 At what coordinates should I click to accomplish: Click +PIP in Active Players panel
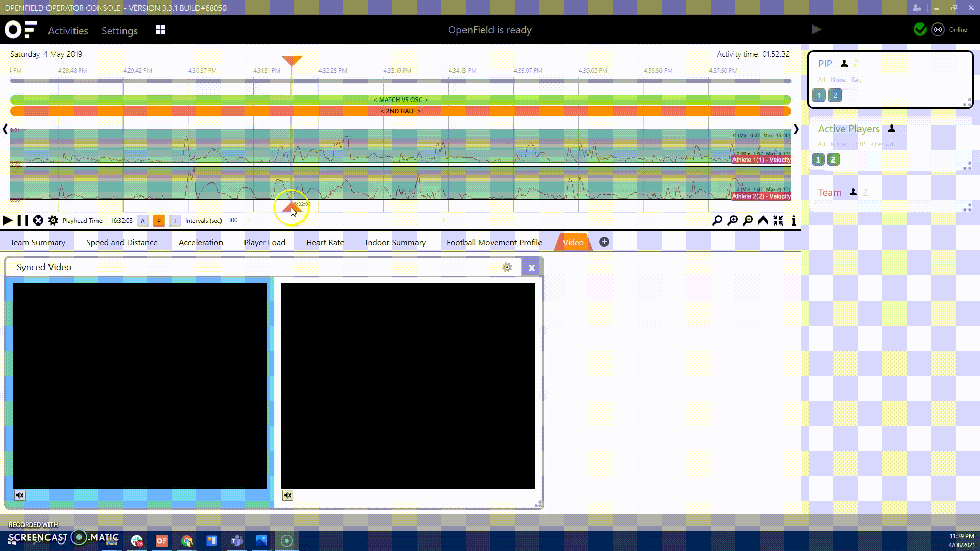pos(859,144)
